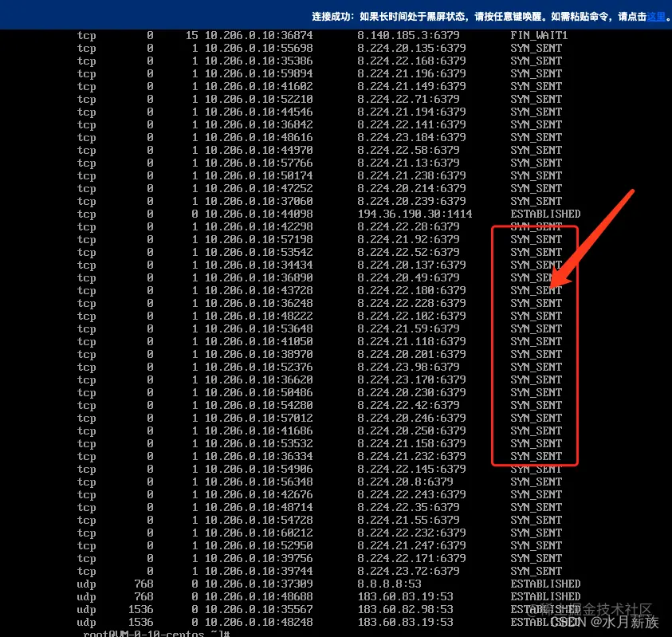Select local address 10.206.0.10:44098
This screenshot has width=672, height=637.
(259, 214)
